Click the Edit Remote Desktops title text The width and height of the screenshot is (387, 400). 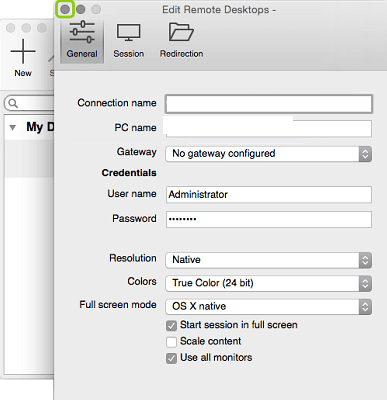point(219,10)
